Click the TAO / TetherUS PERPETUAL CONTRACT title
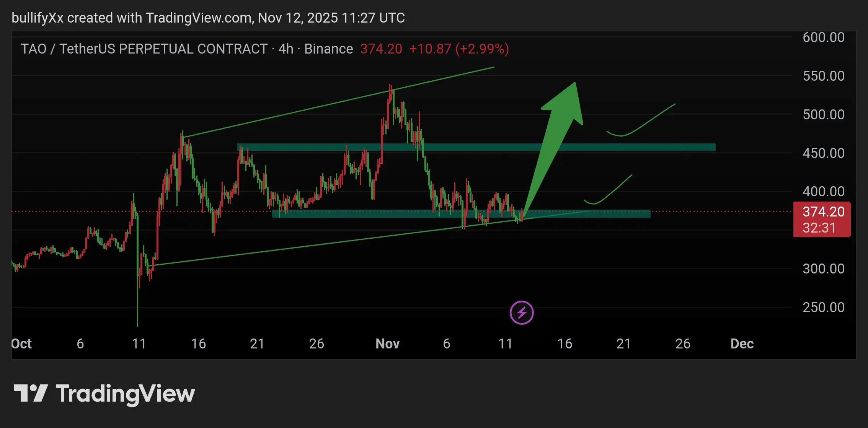 (x=144, y=49)
